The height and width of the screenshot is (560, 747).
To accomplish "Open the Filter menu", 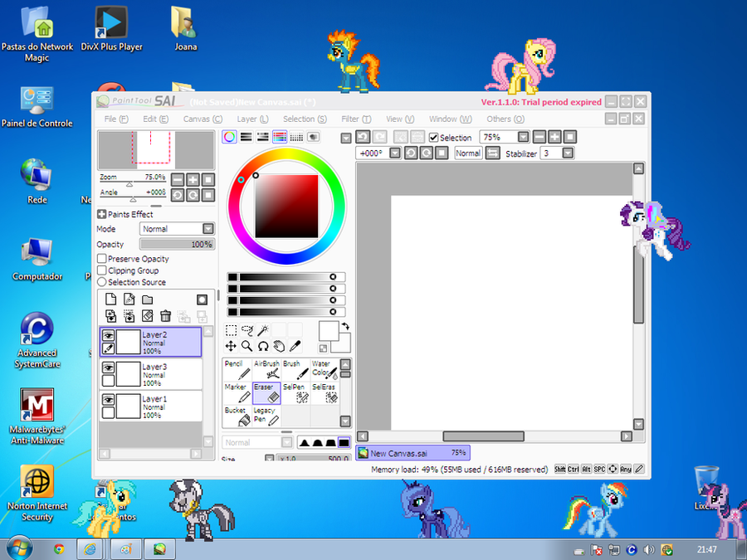I will point(356,119).
